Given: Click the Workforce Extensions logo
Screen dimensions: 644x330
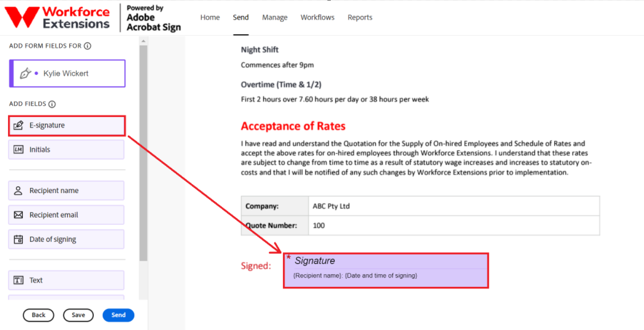Looking at the screenshot, I should coord(57,18).
